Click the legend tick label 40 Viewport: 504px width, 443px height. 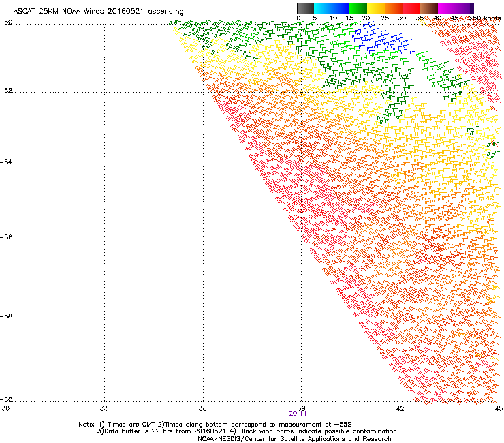click(437, 18)
